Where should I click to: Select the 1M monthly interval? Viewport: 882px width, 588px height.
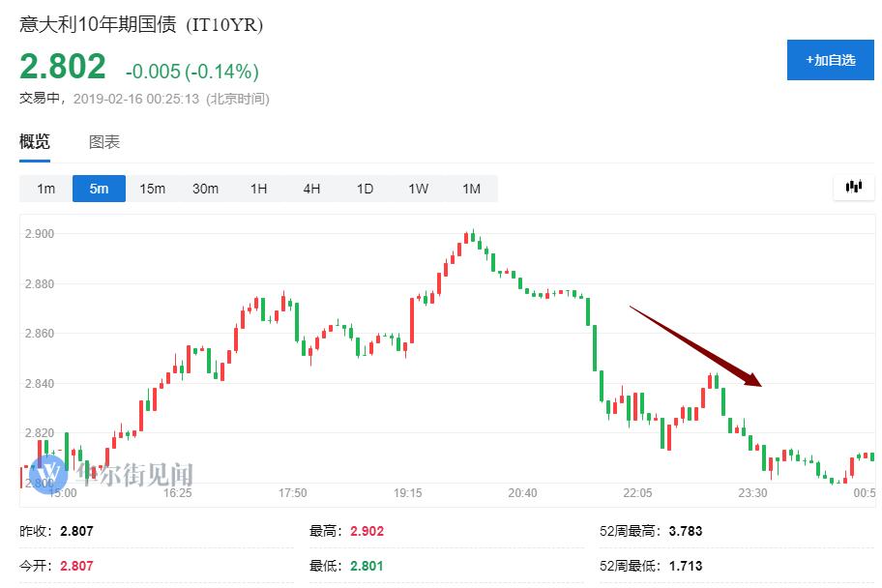coord(471,189)
